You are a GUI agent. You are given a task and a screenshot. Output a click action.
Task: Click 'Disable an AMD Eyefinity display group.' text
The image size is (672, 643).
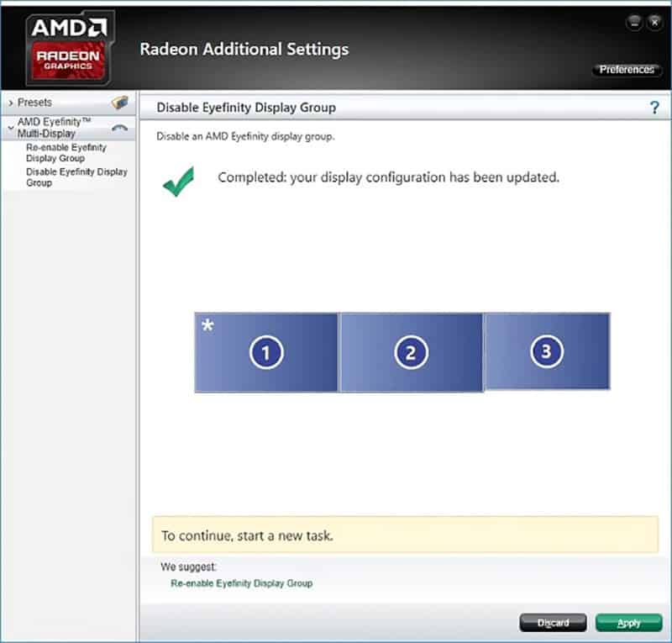(245, 136)
